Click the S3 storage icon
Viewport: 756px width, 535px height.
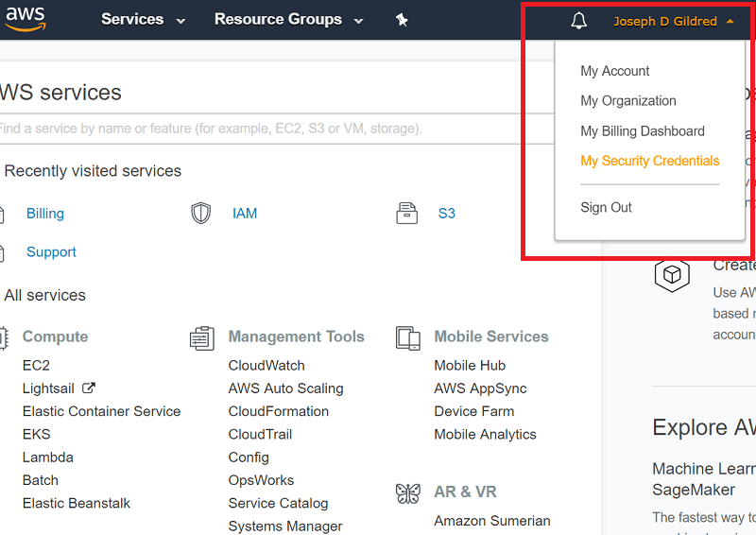(x=407, y=214)
